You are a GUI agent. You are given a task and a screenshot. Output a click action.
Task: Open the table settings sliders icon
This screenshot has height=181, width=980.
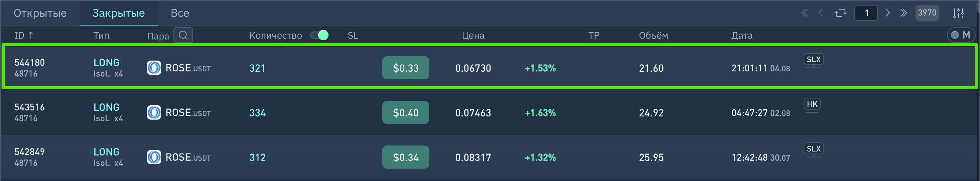pyautogui.click(x=958, y=13)
